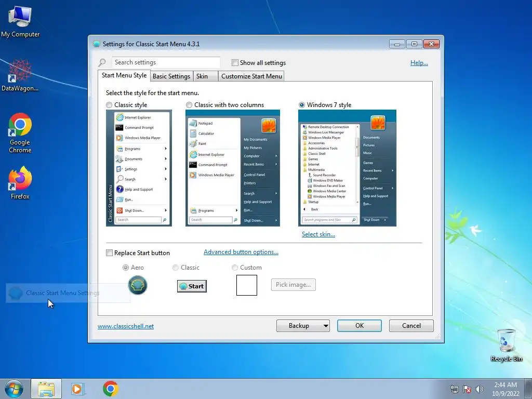
Task: Open the DataWagon desktop shortcut
Action: pos(20,75)
